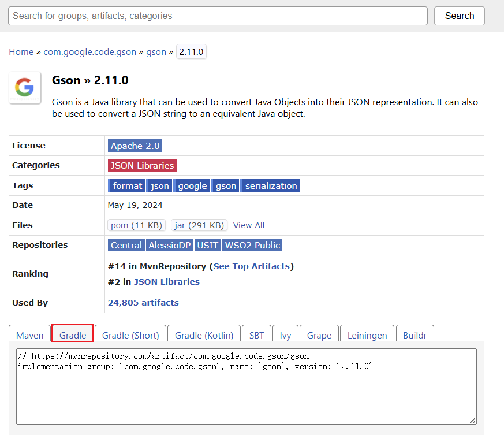Click the Tags row label

(x=23, y=185)
